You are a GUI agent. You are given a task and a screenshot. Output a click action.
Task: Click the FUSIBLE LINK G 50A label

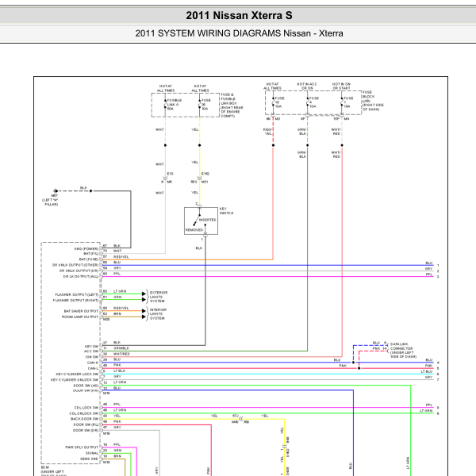click(175, 105)
